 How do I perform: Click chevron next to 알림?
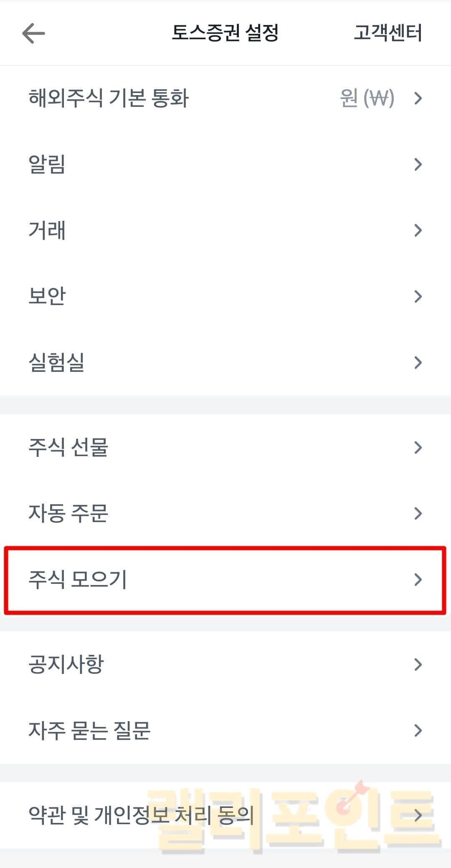418,164
